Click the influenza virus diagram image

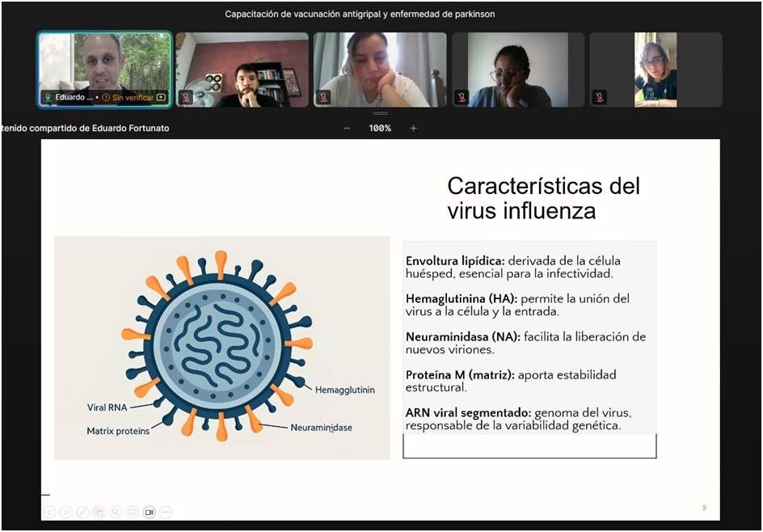tap(221, 348)
